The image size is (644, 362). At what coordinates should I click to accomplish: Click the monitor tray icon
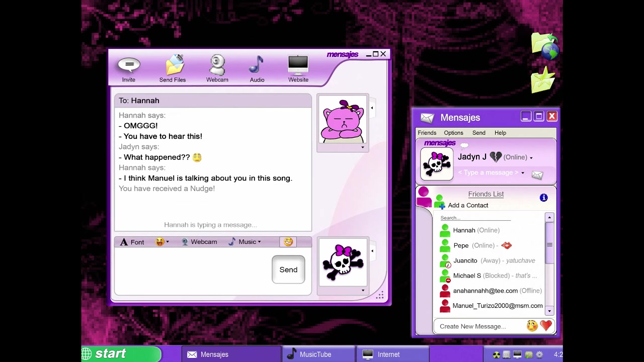[x=517, y=355]
